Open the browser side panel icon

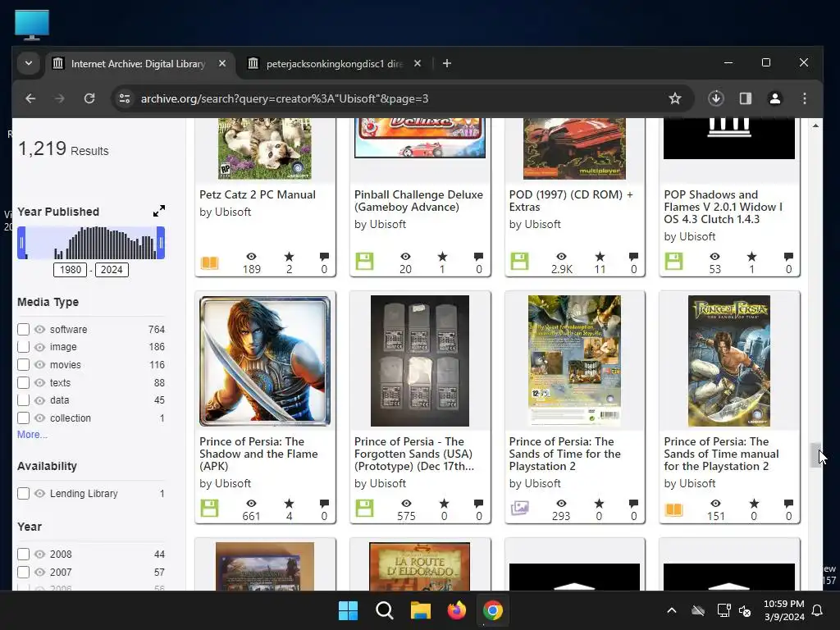(745, 98)
